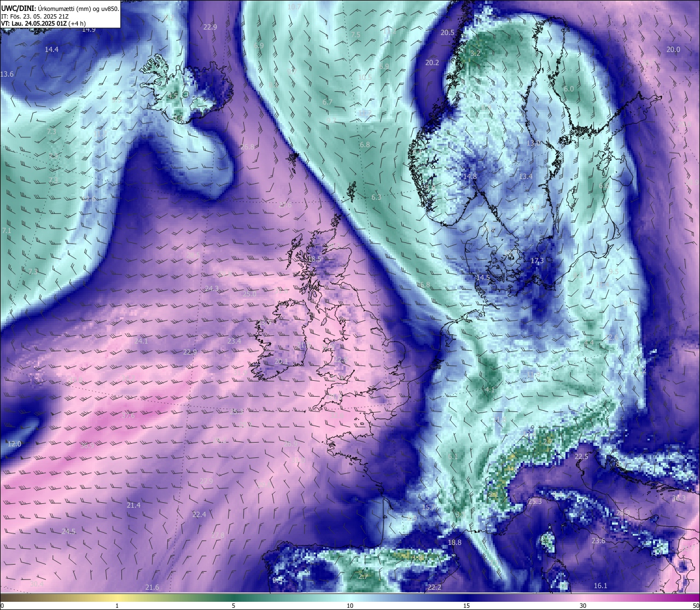Image resolution: width=700 pixels, height=610 pixels.
Task: Click the map value "24.3" west of Scotland
Action: 212,288
